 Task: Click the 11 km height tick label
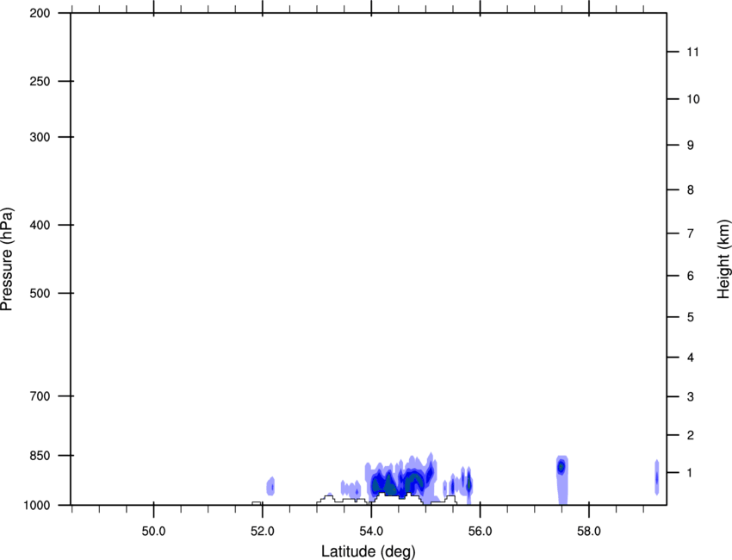coord(693,53)
